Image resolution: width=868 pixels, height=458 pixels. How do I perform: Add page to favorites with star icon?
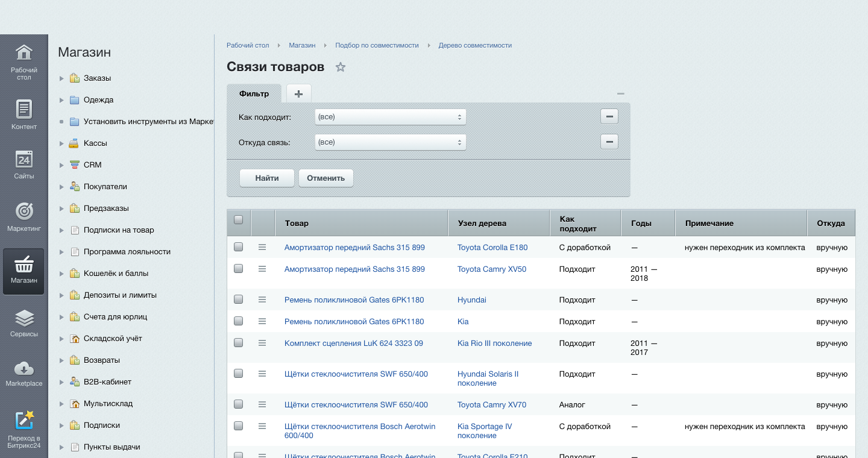coord(341,67)
